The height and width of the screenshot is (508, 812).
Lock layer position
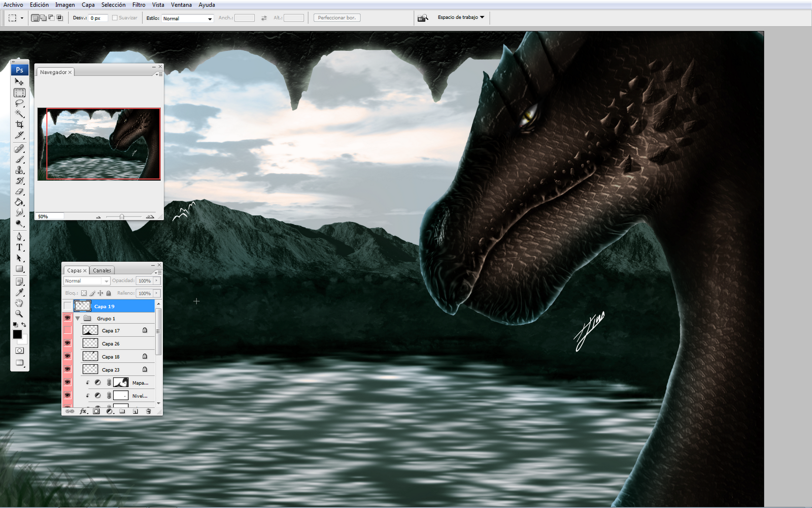pos(100,293)
